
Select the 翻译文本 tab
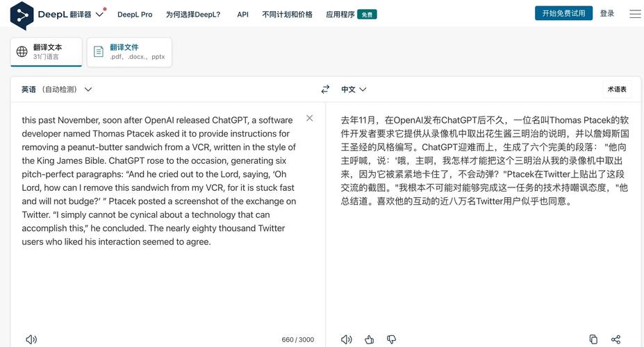tap(46, 51)
